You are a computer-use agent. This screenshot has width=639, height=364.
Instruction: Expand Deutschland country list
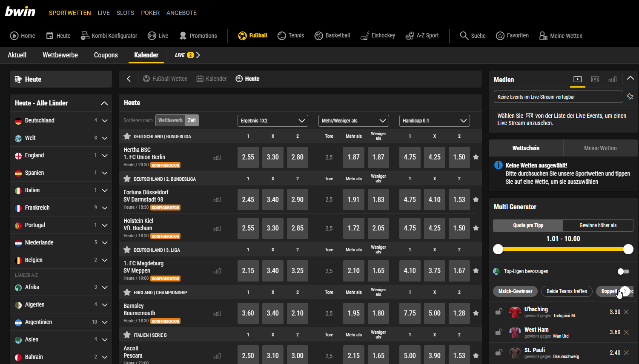click(x=104, y=121)
